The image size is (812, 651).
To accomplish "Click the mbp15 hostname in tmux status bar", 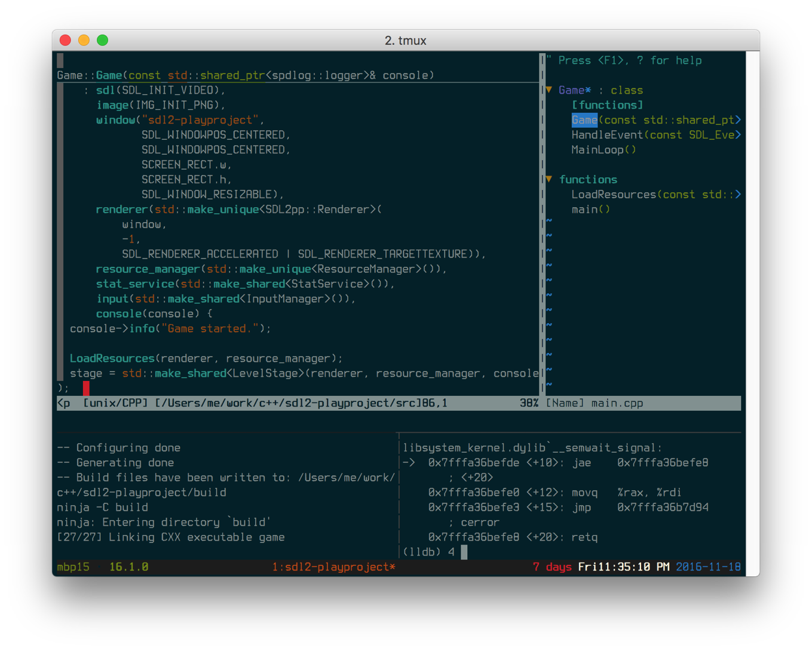I will (x=73, y=567).
